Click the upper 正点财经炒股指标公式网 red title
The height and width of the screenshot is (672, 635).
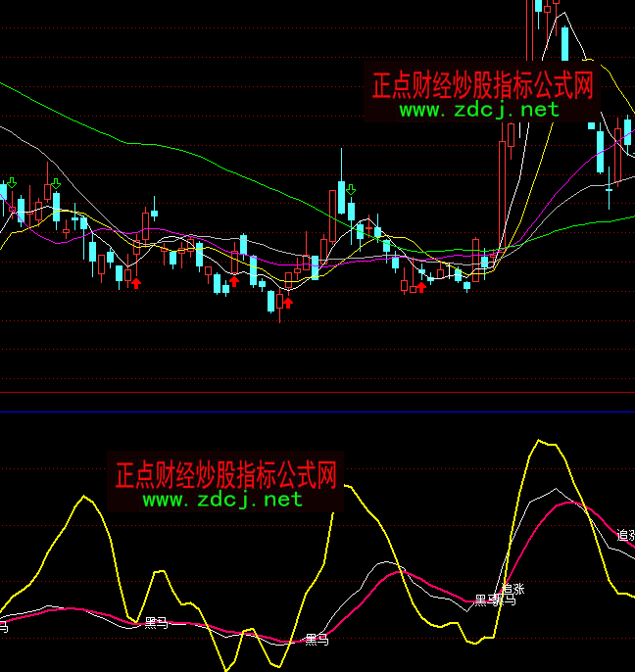482,85
